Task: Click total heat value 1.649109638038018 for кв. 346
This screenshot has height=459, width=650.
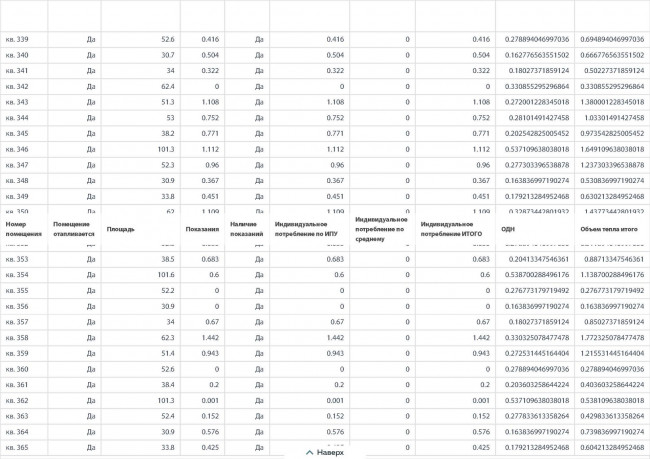Action: [x=612, y=149]
